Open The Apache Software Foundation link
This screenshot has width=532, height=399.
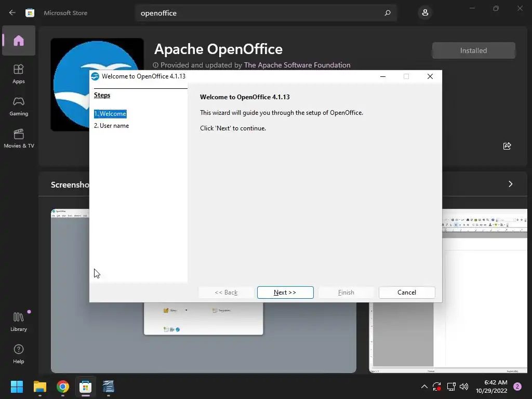297,65
